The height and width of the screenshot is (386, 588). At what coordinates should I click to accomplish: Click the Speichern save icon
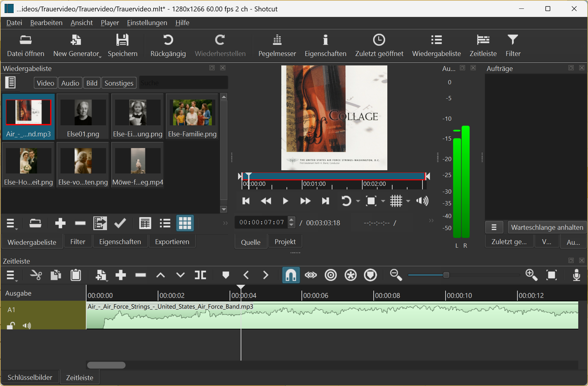(123, 40)
